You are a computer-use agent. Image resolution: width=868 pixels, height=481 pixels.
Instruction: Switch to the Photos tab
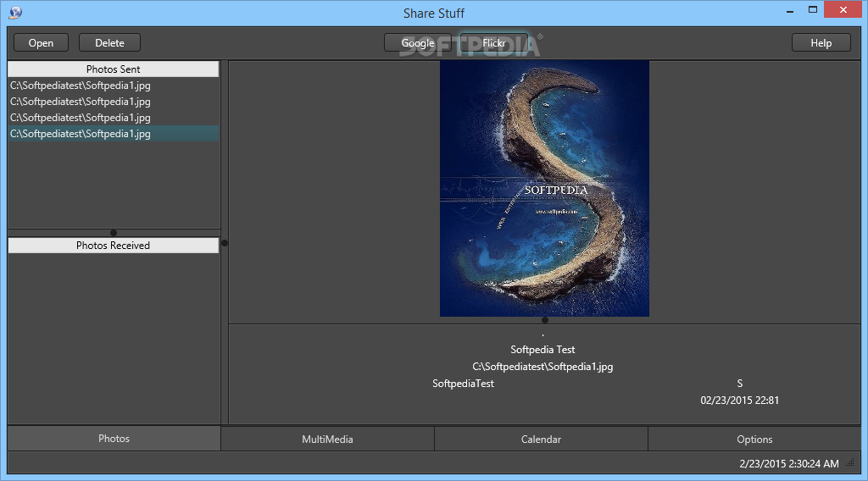(x=114, y=439)
